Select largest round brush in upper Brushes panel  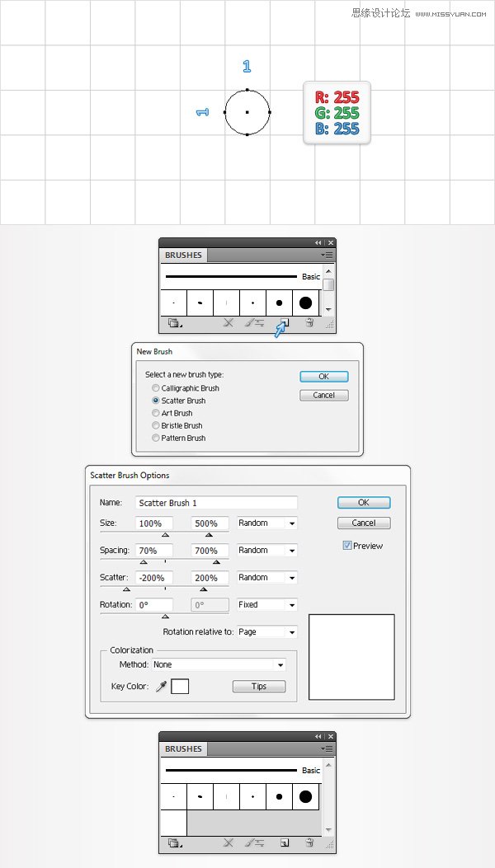(x=305, y=303)
